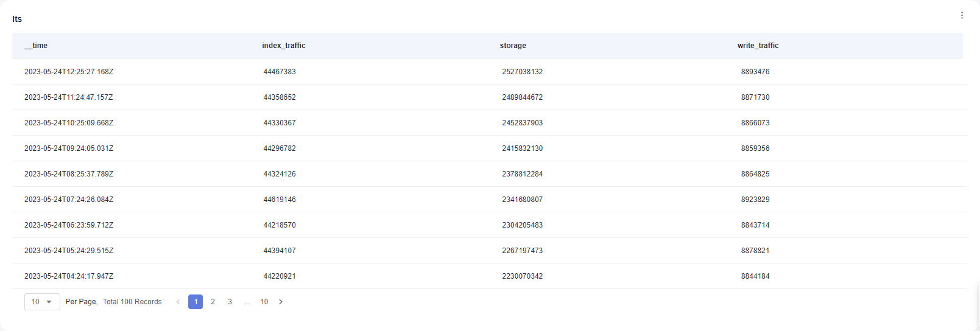This screenshot has width=980, height=331.
Task: Select current page 1 button
Action: pyautogui.click(x=196, y=302)
